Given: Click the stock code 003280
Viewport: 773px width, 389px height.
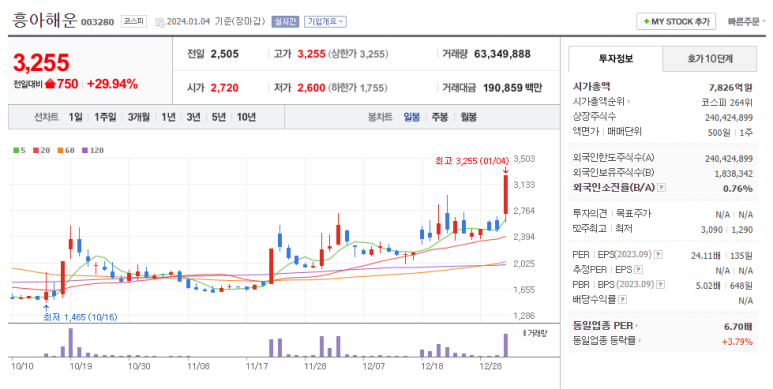Looking at the screenshot, I should tap(97, 22).
